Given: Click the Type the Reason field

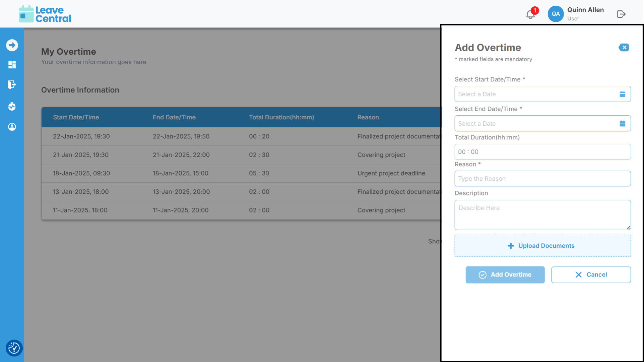Looking at the screenshot, I should click(542, 179).
